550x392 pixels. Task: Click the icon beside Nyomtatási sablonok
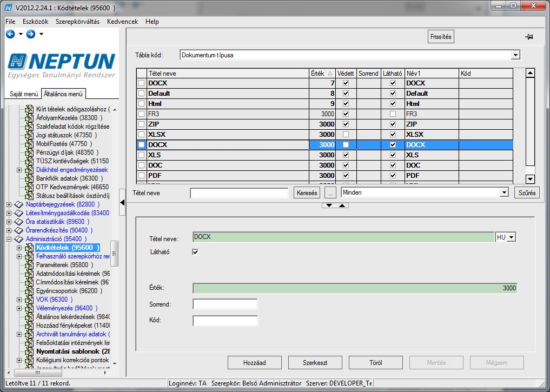30,351
